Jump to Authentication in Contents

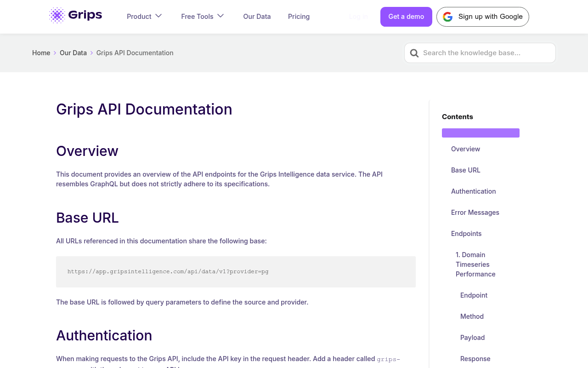click(474, 191)
